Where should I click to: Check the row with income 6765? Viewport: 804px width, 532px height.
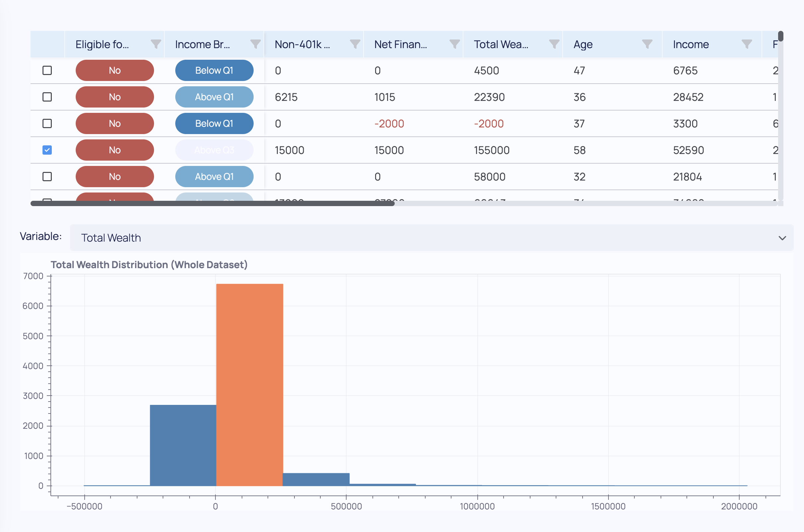(47, 71)
